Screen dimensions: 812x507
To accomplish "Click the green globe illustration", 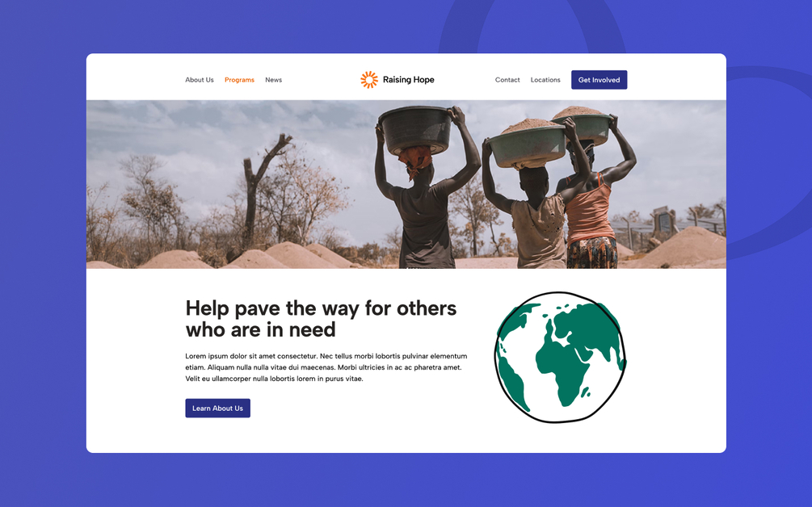I will 561,357.
